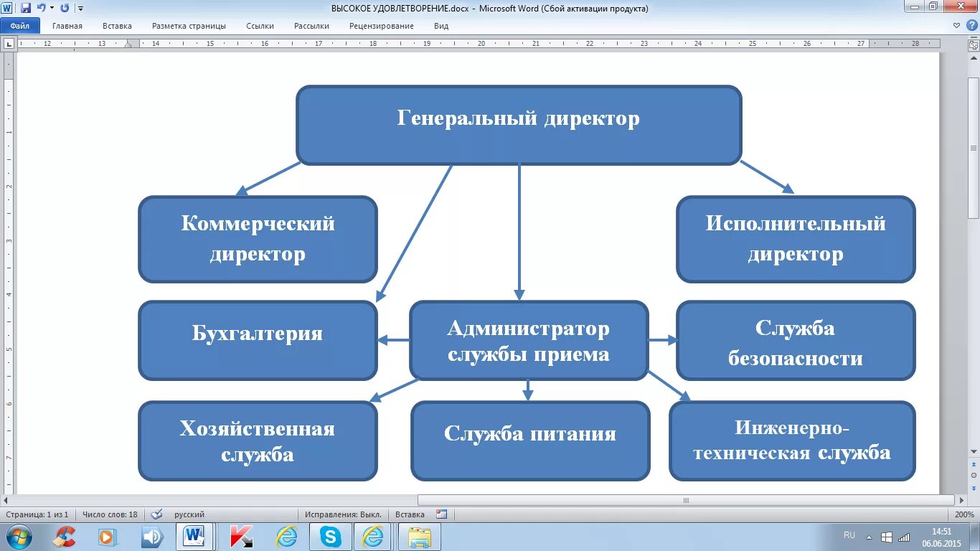980x551 pixels.
Task: Select the Исполнительный директор shape
Action: pos(796,239)
